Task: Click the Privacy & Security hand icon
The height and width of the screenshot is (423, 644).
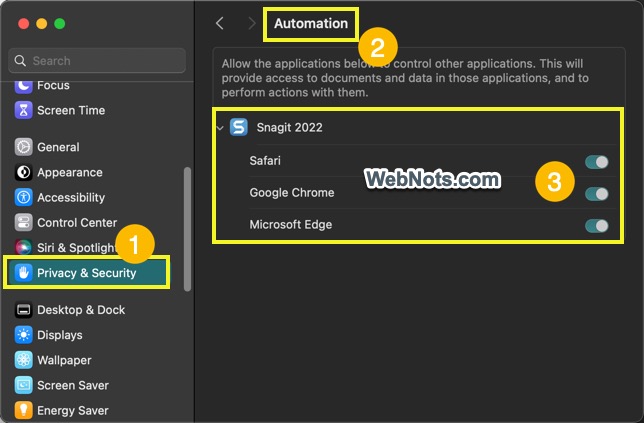Action: click(23, 273)
